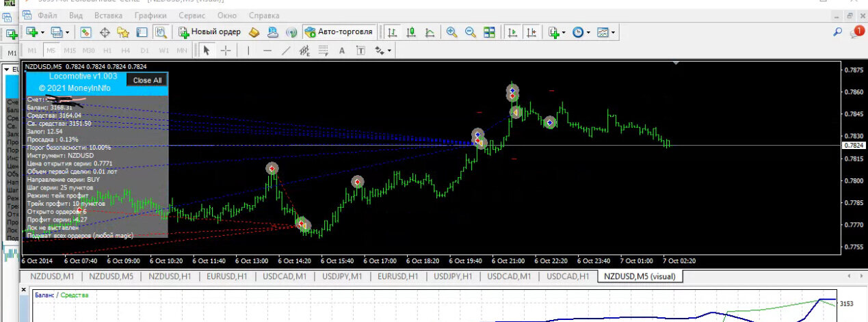
Task: Toggle the Авто-торговля button
Action: tap(339, 32)
